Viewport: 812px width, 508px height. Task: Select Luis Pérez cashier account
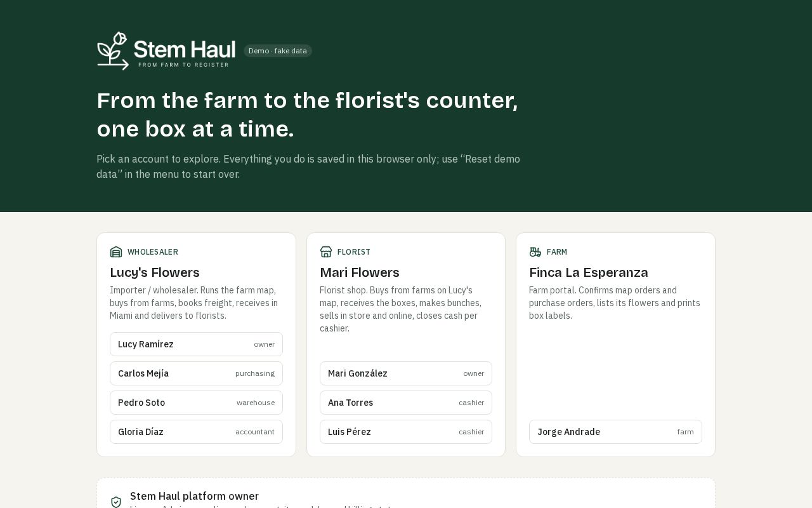coord(406,432)
